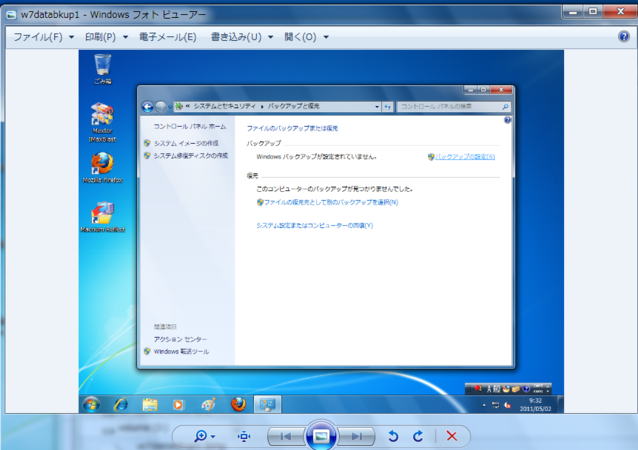Open Internet Explorer from the taskbar

tap(121, 405)
